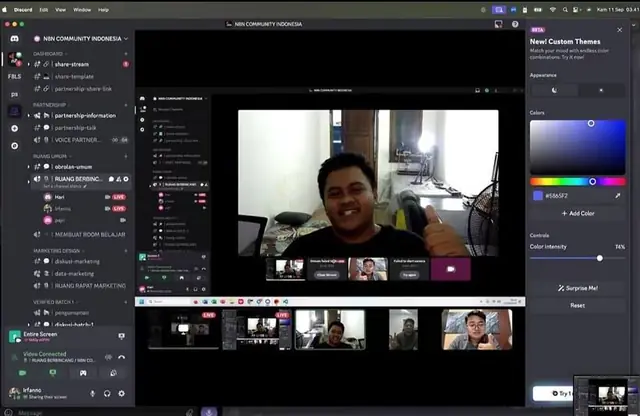640x416 pixels.
Task: Select the rightmost webcam thumbnail with glasses
Action: [477, 330]
